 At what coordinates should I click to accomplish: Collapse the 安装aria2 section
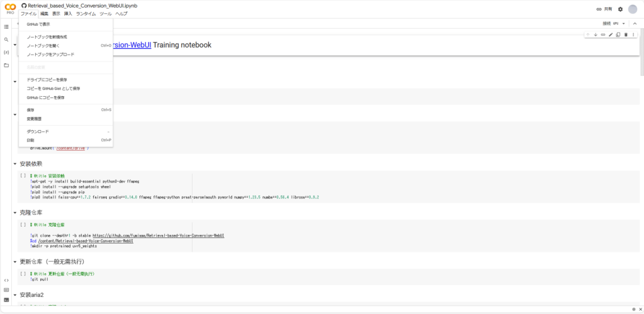pyautogui.click(x=15, y=295)
